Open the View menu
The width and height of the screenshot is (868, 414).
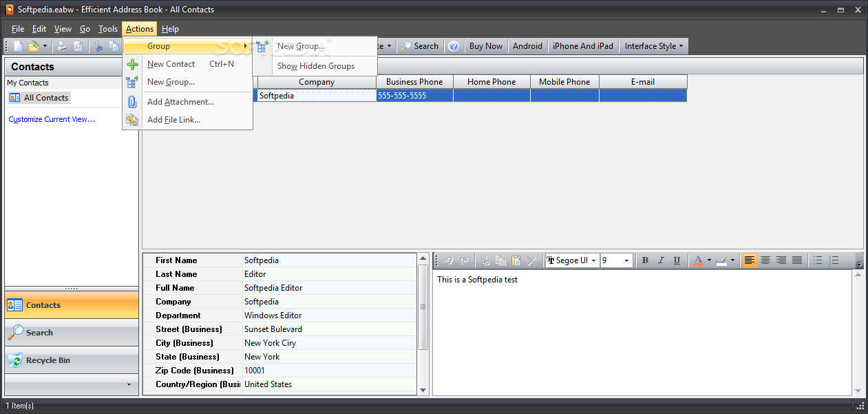point(63,29)
